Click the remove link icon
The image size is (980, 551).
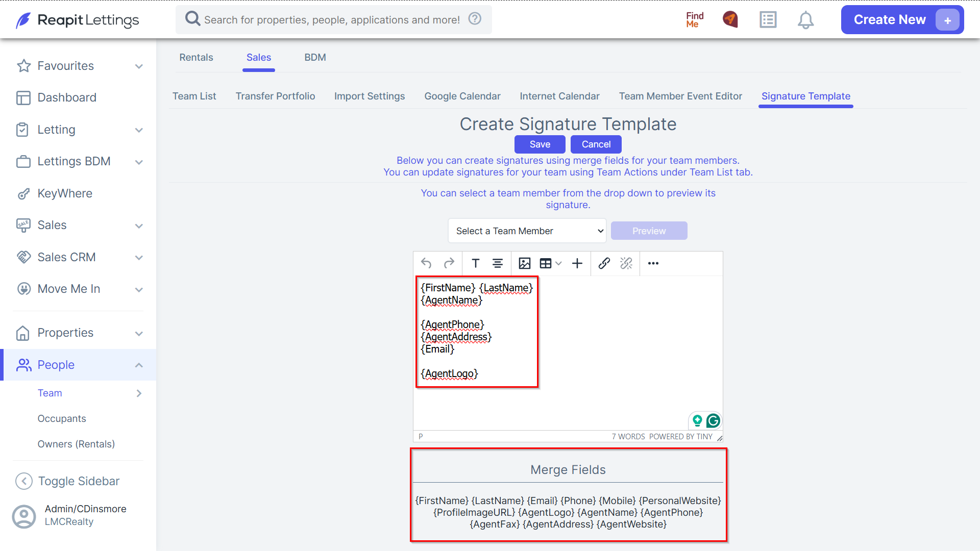626,263
